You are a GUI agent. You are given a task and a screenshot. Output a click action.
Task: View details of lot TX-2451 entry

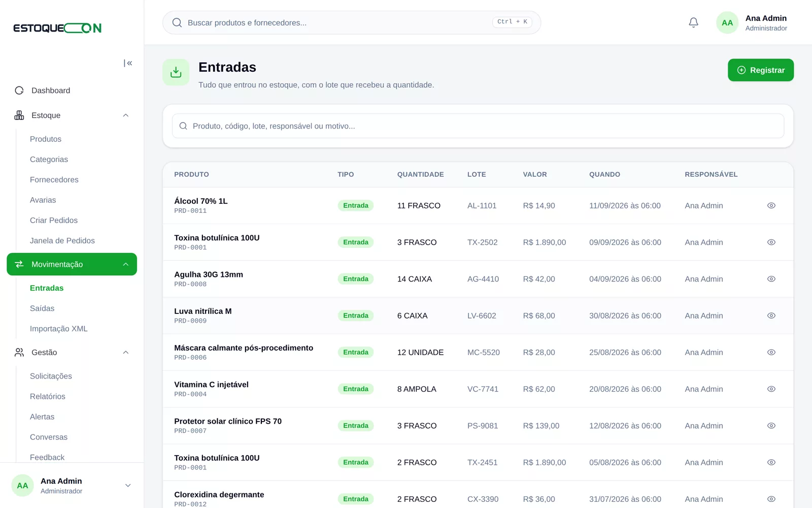(x=771, y=462)
